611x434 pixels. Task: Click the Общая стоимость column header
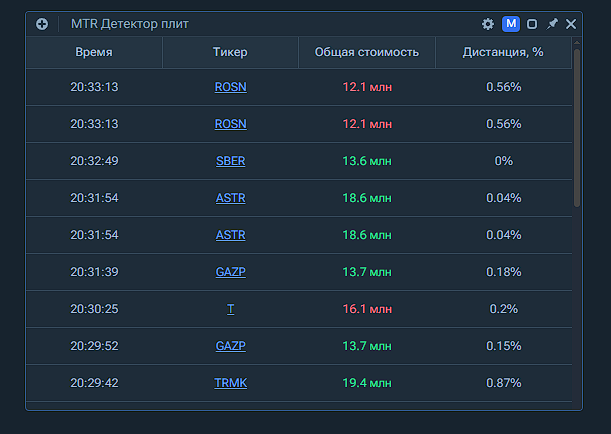click(366, 52)
